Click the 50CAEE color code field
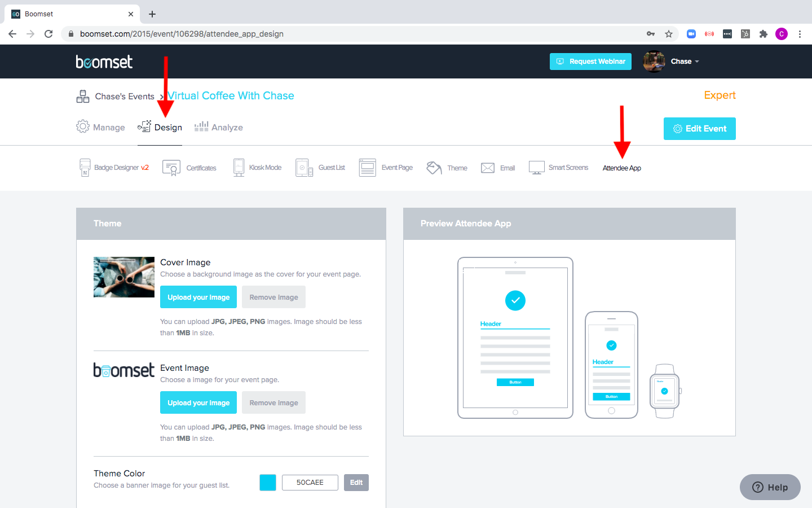812x508 pixels. coord(310,483)
